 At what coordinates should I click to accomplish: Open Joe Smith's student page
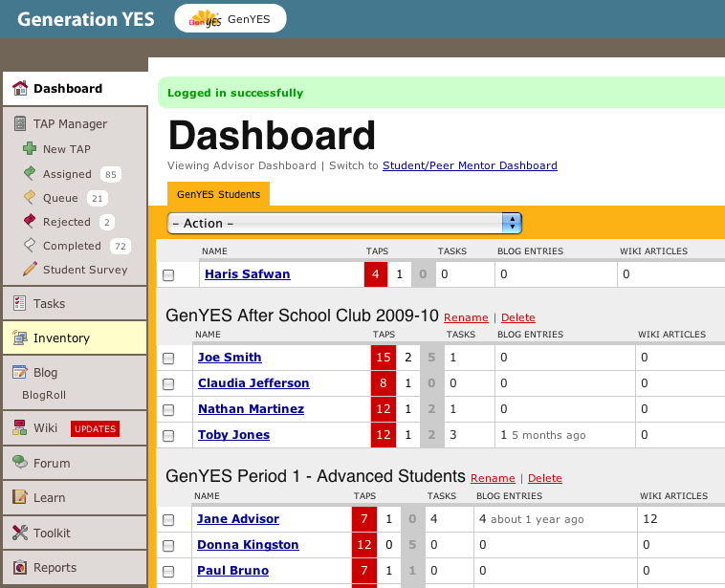[x=230, y=358]
